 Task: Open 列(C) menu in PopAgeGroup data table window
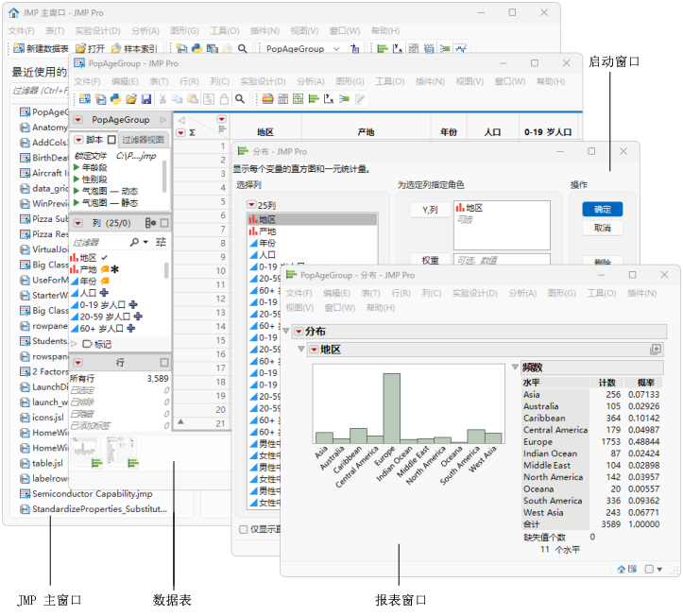click(219, 81)
